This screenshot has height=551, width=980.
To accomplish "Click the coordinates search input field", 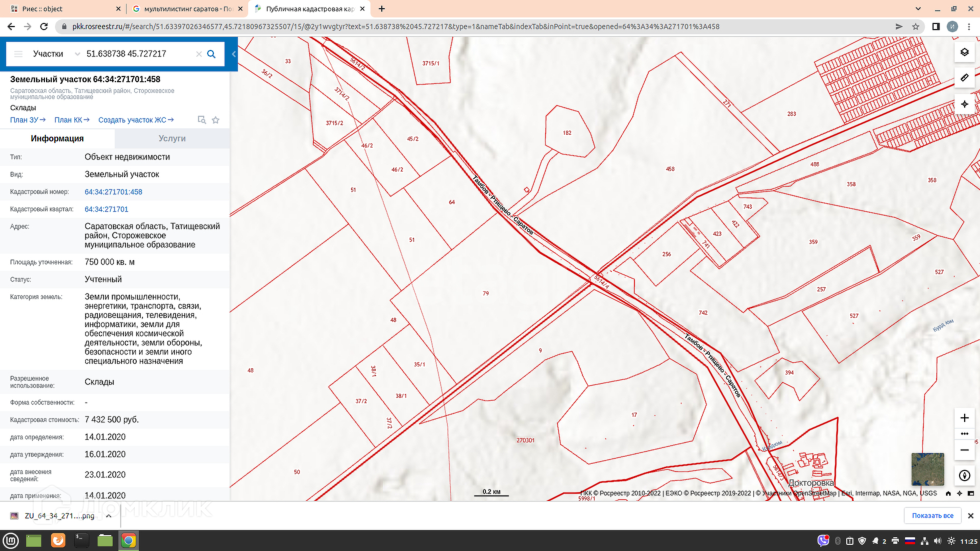I will (x=138, y=54).
